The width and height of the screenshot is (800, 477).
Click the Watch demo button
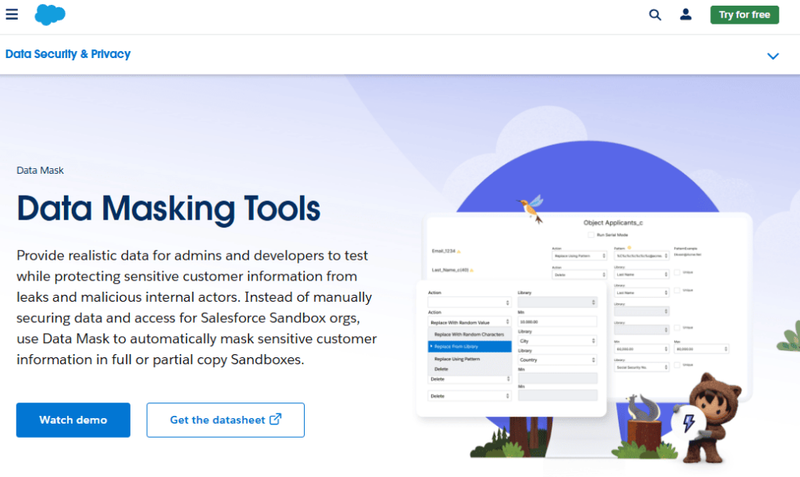click(x=73, y=420)
